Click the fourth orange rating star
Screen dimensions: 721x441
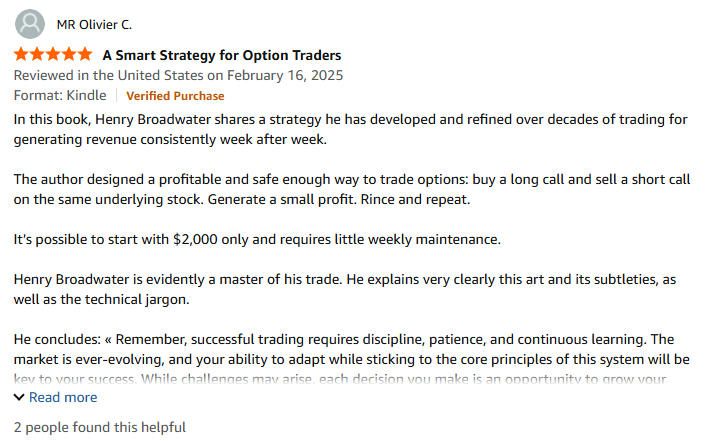click(x=69, y=55)
